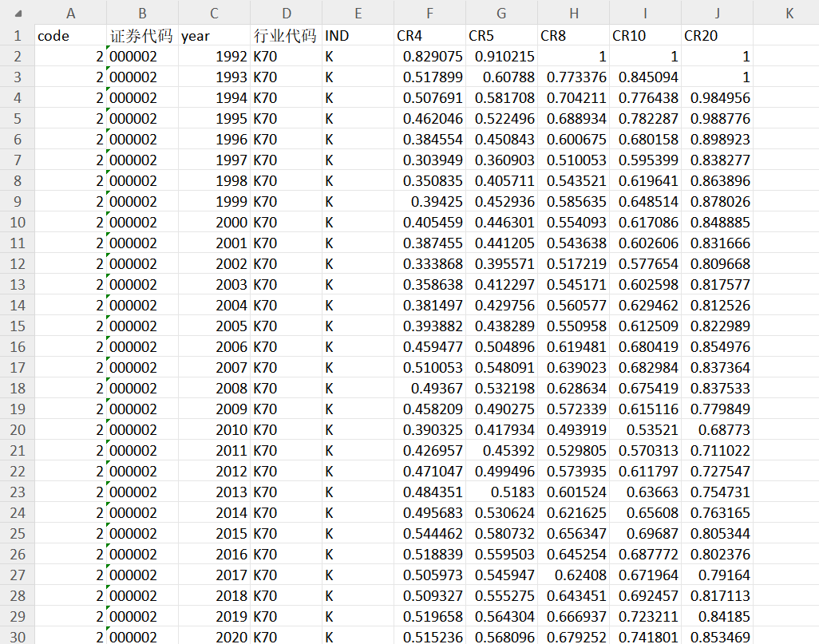This screenshot has height=644, width=819.
Task: Click the 'CR4' header cell
Action: tap(430, 36)
